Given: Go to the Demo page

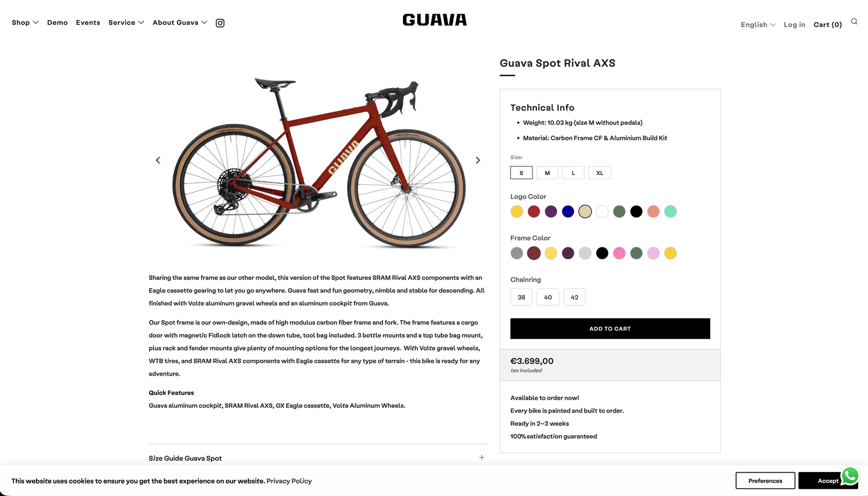Looking at the screenshot, I should click(58, 23).
